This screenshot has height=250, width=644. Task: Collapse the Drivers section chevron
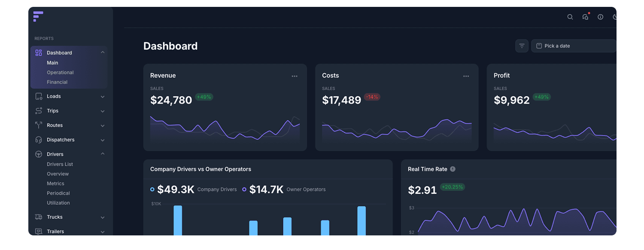tap(103, 154)
